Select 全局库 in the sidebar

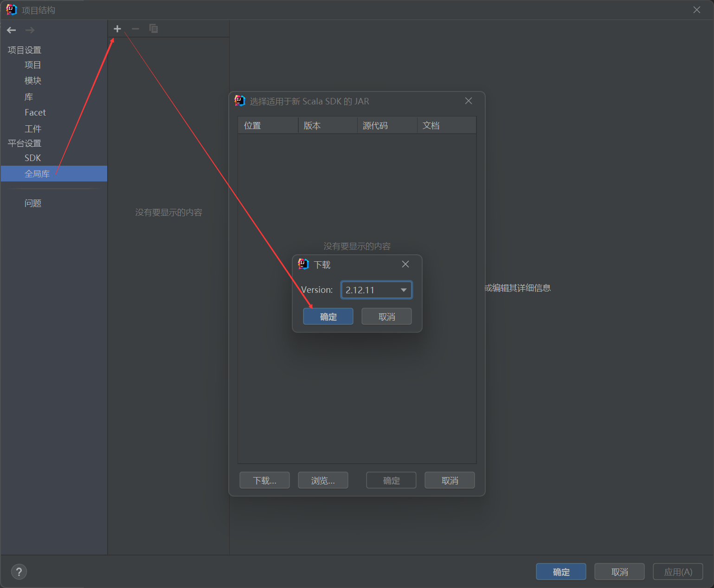click(x=54, y=174)
